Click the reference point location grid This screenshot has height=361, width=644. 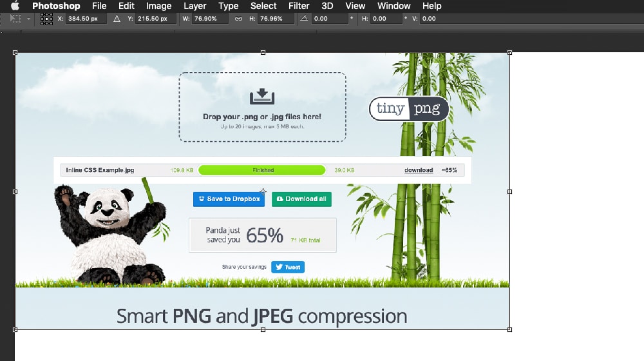tap(46, 19)
